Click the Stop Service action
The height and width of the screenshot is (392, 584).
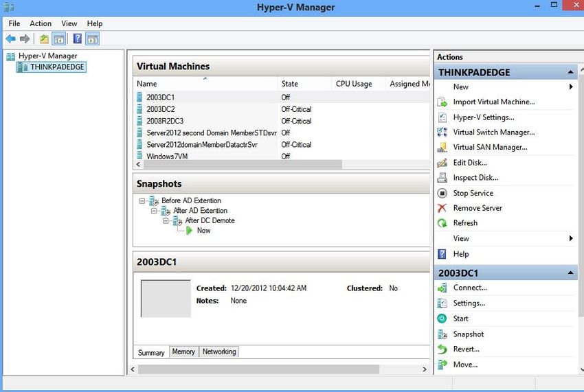pyautogui.click(x=473, y=193)
